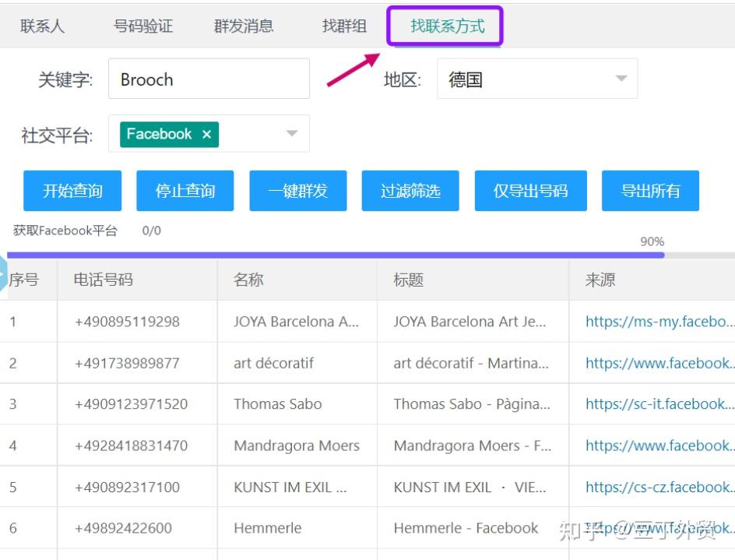This screenshot has height=560, width=735.
Task: Open the 号码验证 tab
Action: 143,26
